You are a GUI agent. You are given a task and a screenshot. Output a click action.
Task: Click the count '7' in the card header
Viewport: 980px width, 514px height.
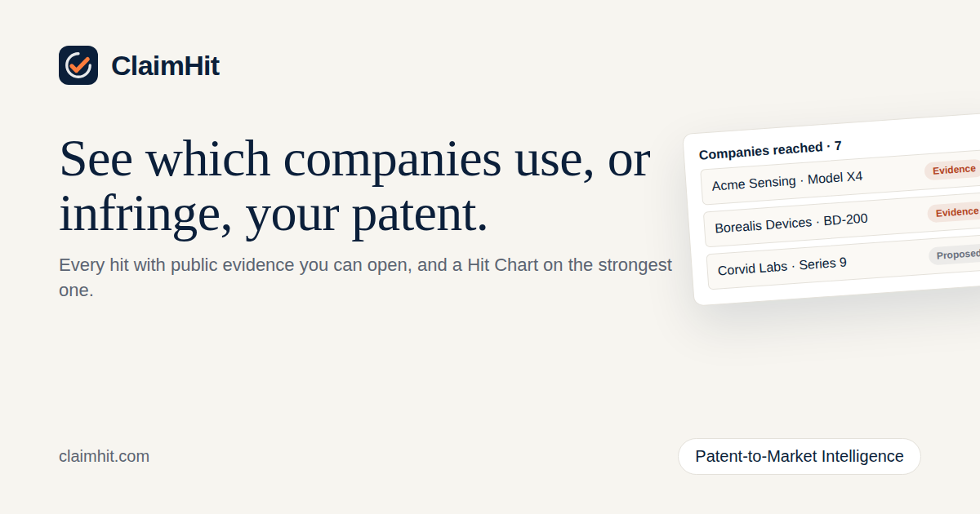(838, 145)
